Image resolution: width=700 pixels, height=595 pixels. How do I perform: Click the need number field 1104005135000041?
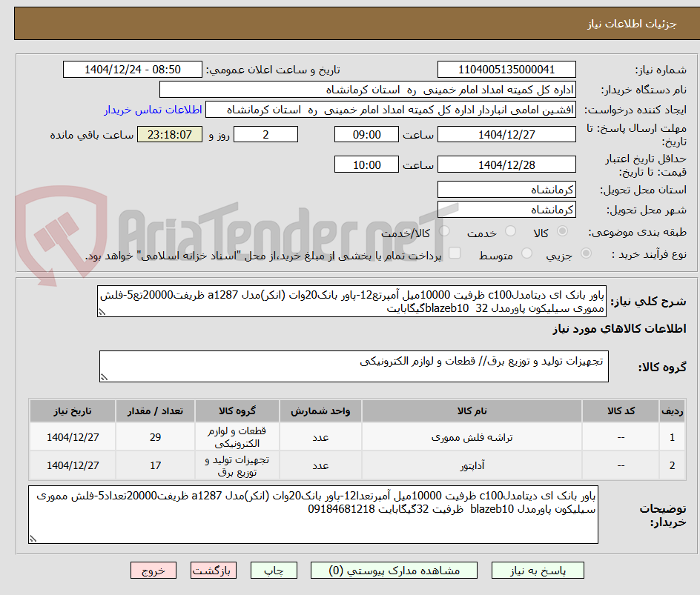pos(506,70)
